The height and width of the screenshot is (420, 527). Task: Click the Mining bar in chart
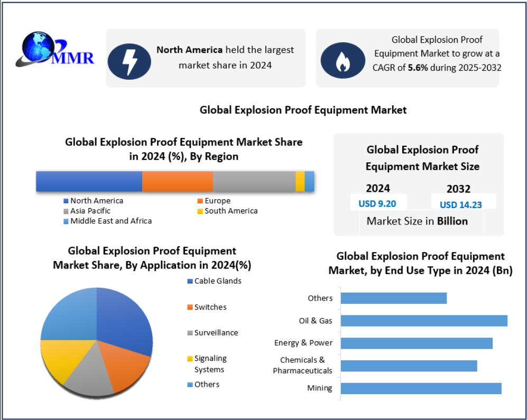coord(421,388)
